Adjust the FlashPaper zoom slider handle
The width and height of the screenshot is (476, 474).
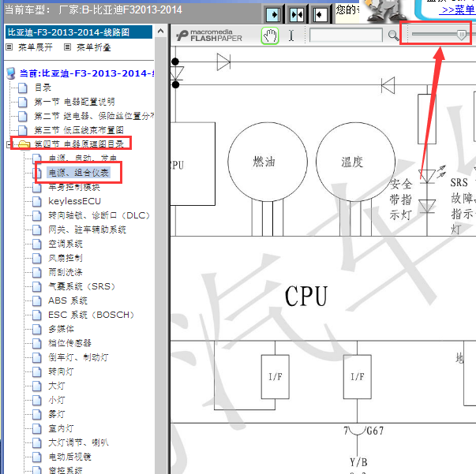[462, 34]
